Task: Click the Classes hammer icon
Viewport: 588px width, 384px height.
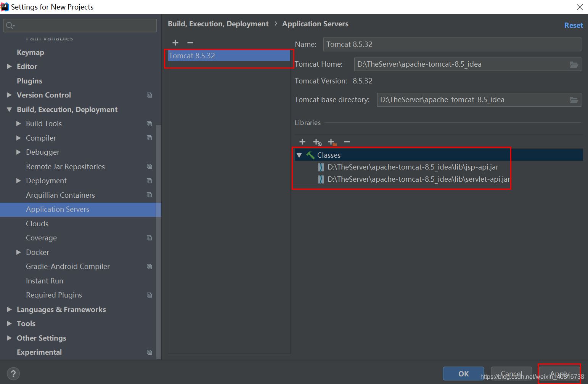Action: point(310,155)
